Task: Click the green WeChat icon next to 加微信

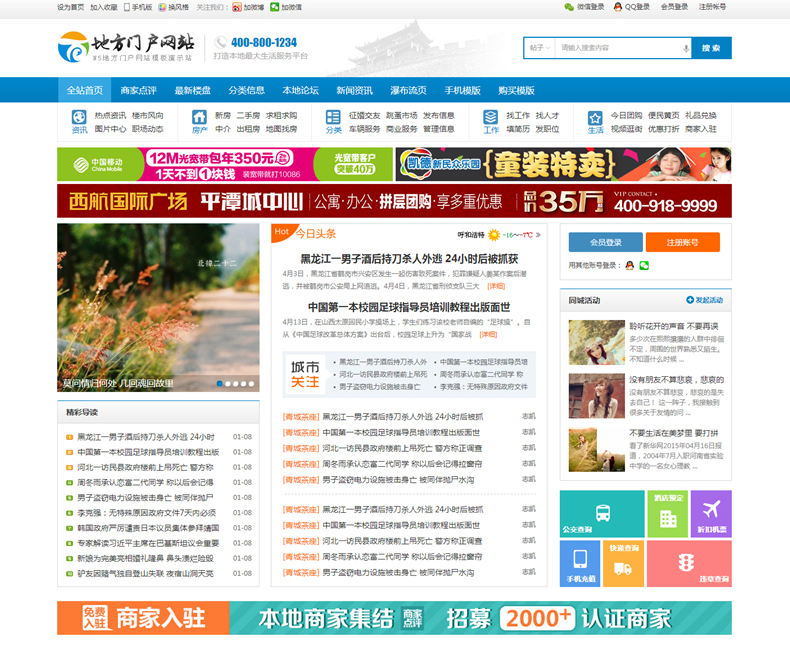Action: click(x=275, y=7)
